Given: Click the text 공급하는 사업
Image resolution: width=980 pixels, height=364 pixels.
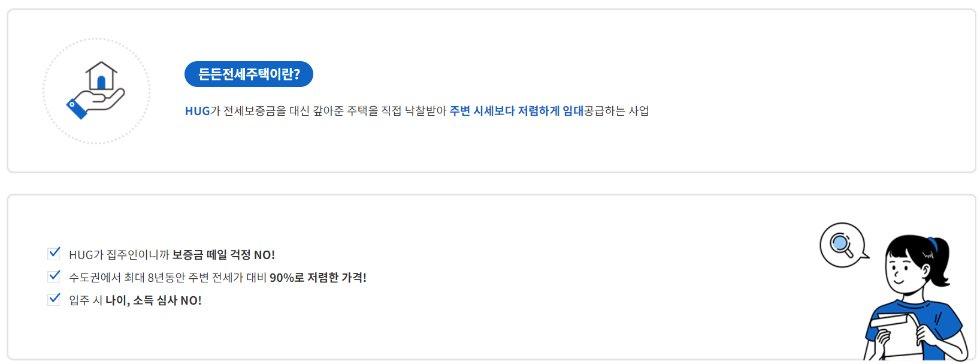Looking at the screenshot, I should click(616, 111).
